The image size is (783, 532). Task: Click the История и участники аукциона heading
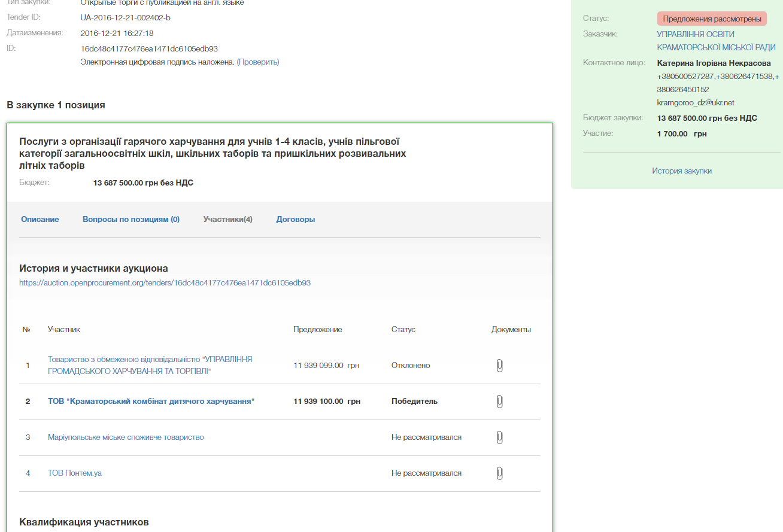pyautogui.click(x=93, y=269)
